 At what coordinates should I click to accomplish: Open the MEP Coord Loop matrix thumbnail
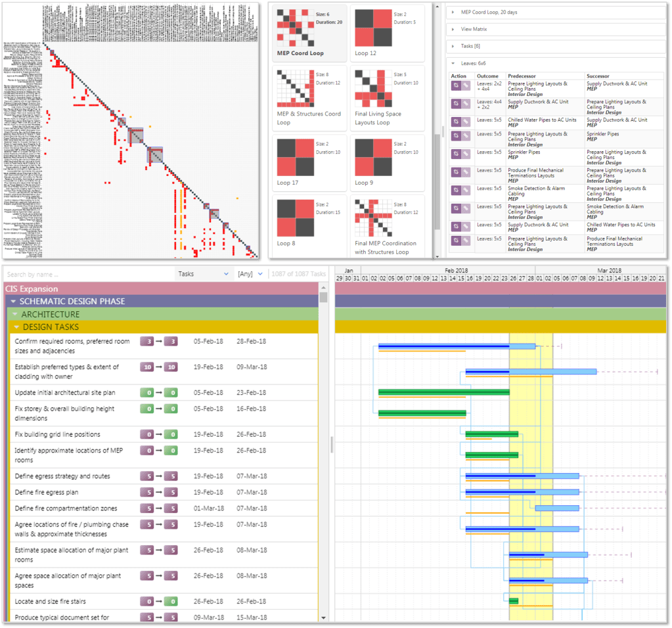pyautogui.click(x=292, y=28)
